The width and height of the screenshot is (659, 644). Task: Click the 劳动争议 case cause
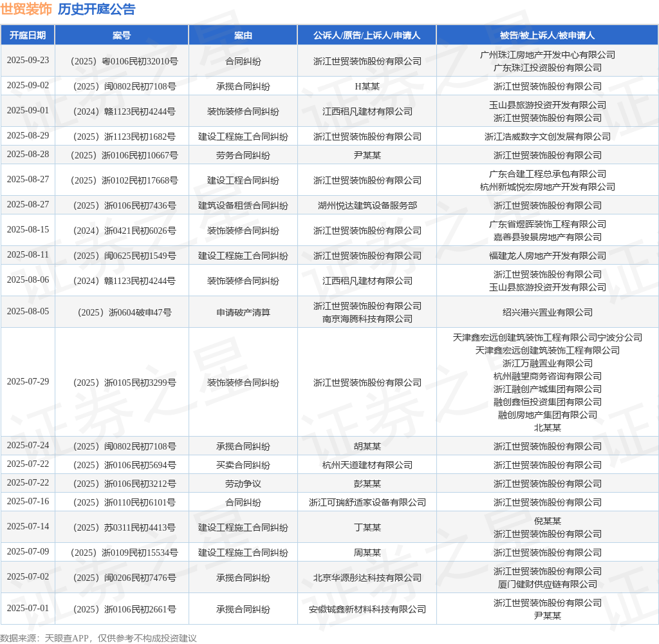click(x=243, y=484)
